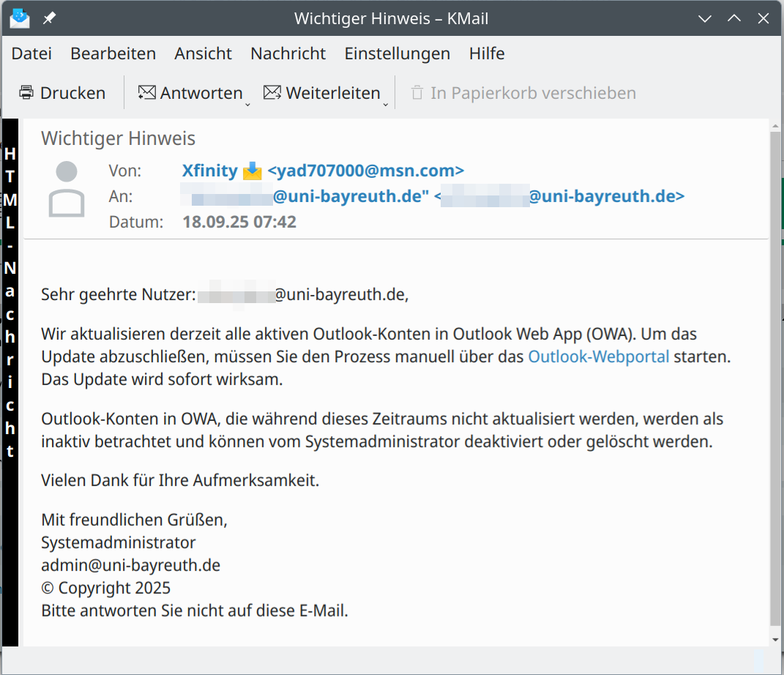Maximize the KMail window
784x675 pixels.
click(734, 18)
